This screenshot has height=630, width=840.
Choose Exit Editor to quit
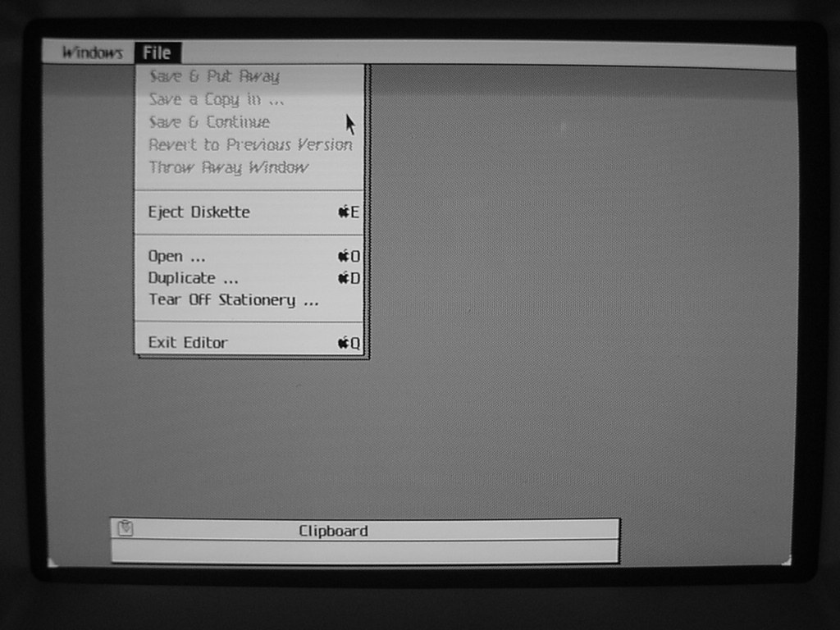tap(188, 342)
